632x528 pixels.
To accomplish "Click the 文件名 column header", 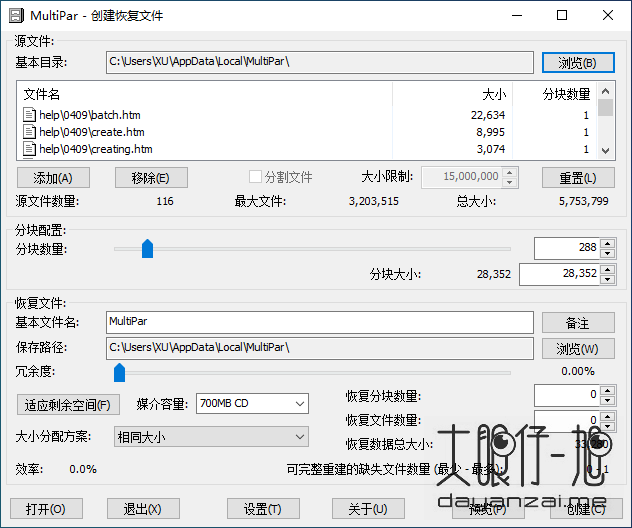I will pos(206,94).
